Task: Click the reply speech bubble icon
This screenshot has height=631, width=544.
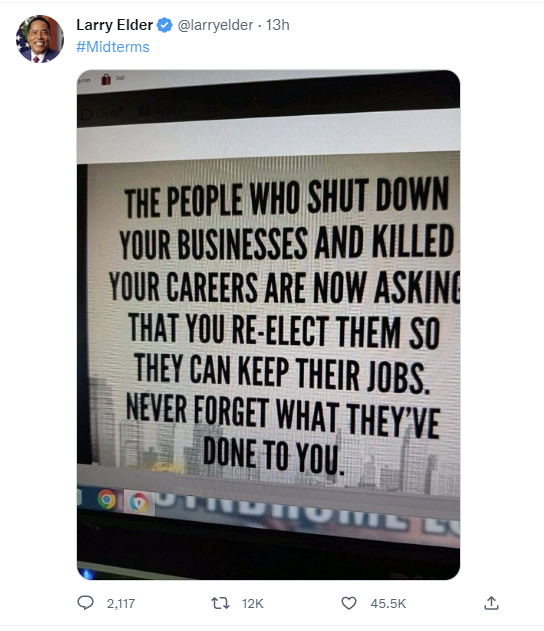Action: pyautogui.click(x=85, y=603)
